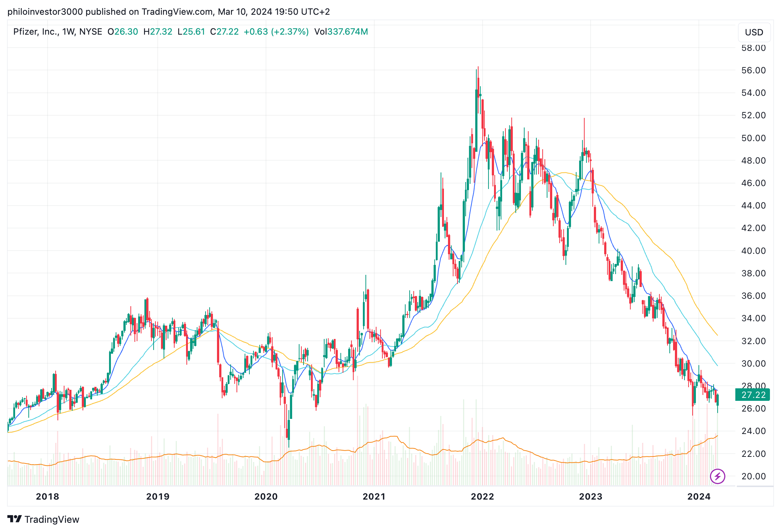The width and height of the screenshot is (781, 532).
Task: Click the 20.00 price scale label
Action: click(753, 476)
